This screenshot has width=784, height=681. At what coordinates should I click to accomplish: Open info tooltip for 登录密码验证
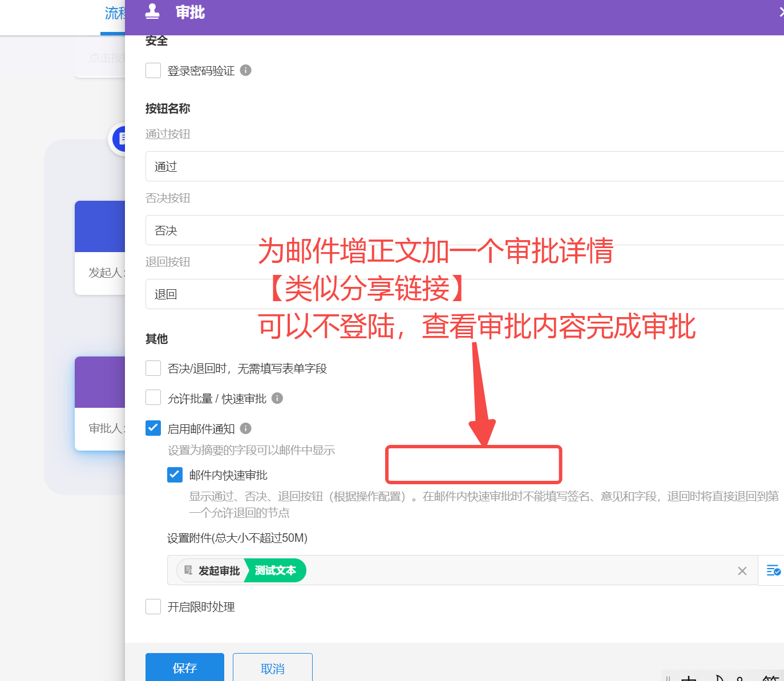click(x=246, y=70)
